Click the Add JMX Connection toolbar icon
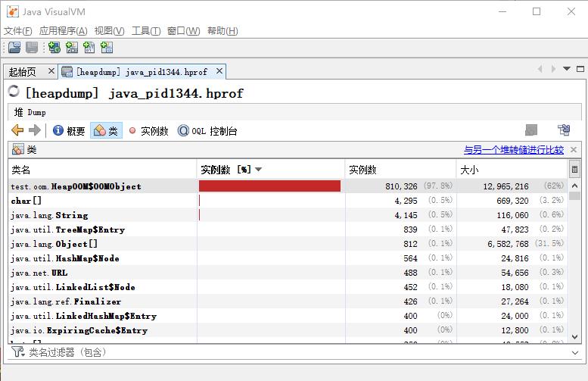The image size is (588, 381). (72, 48)
